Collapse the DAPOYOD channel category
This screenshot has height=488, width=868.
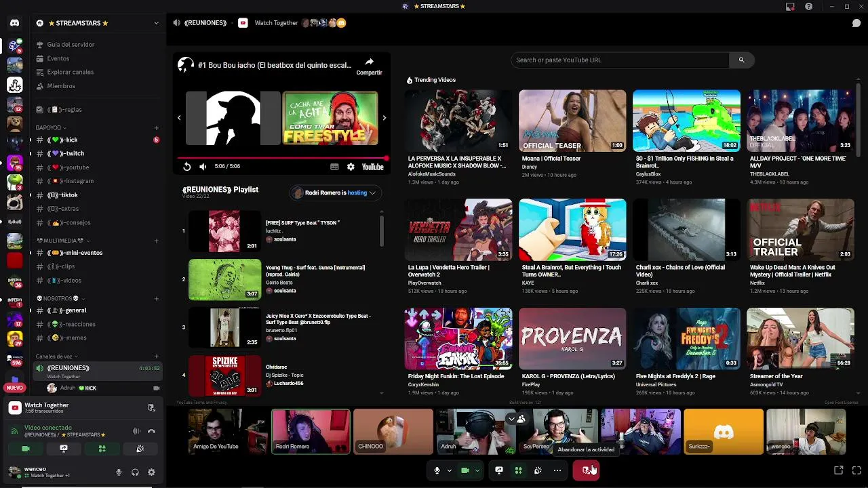pos(51,128)
